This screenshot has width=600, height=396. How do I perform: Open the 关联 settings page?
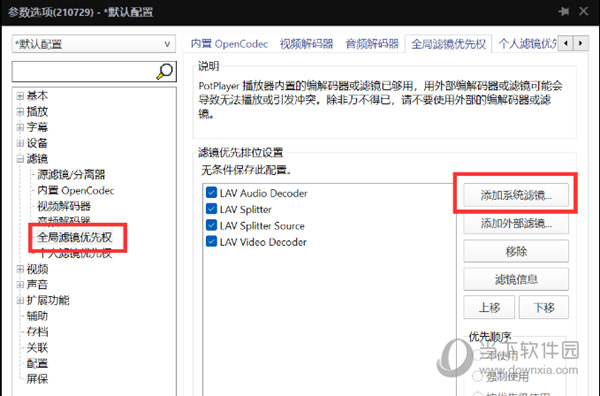tap(37, 347)
